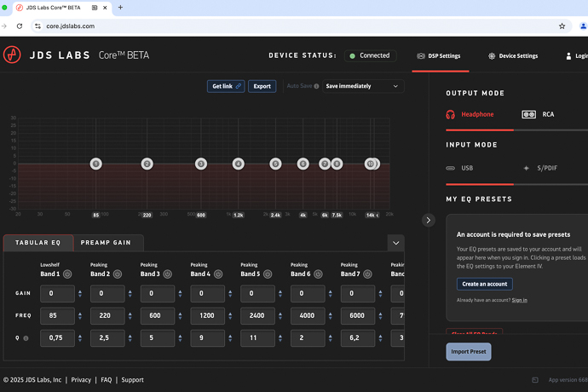Click the Headphone output icon
Viewport: 588px width, 392px height.
click(451, 114)
